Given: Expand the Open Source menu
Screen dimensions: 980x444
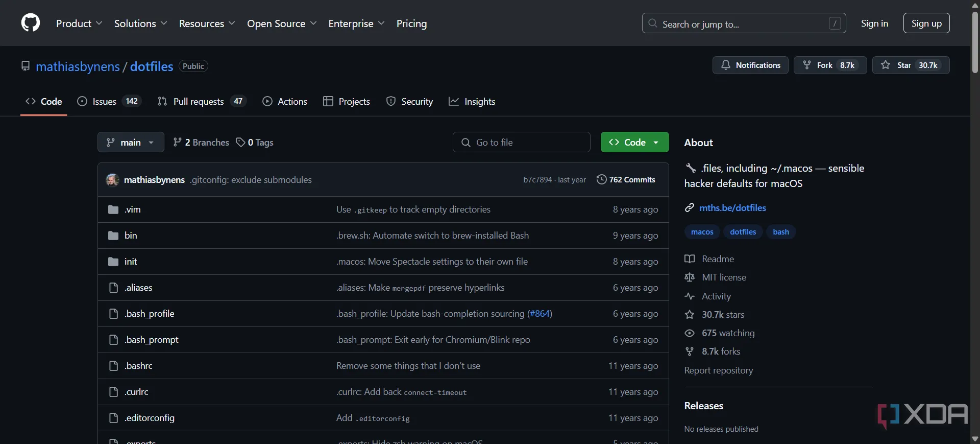Looking at the screenshot, I should [x=282, y=24].
